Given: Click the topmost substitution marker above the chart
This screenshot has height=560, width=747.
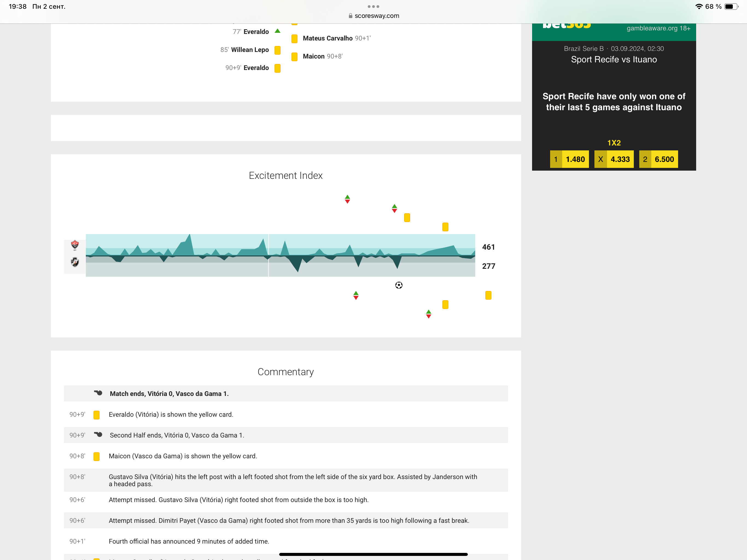Looking at the screenshot, I should 347,199.
